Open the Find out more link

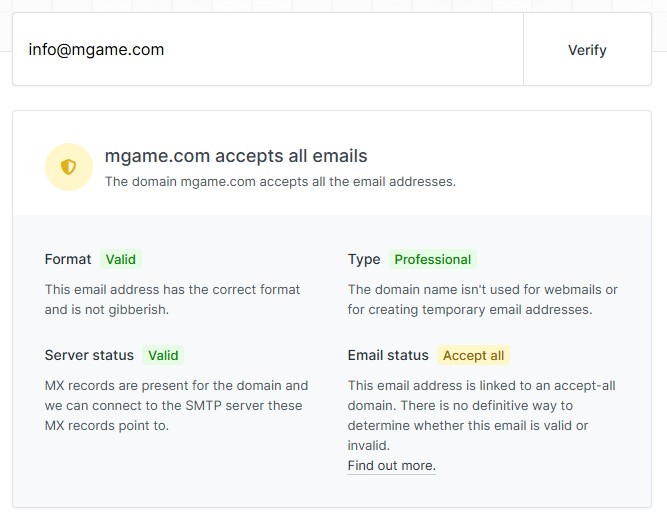tap(391, 466)
